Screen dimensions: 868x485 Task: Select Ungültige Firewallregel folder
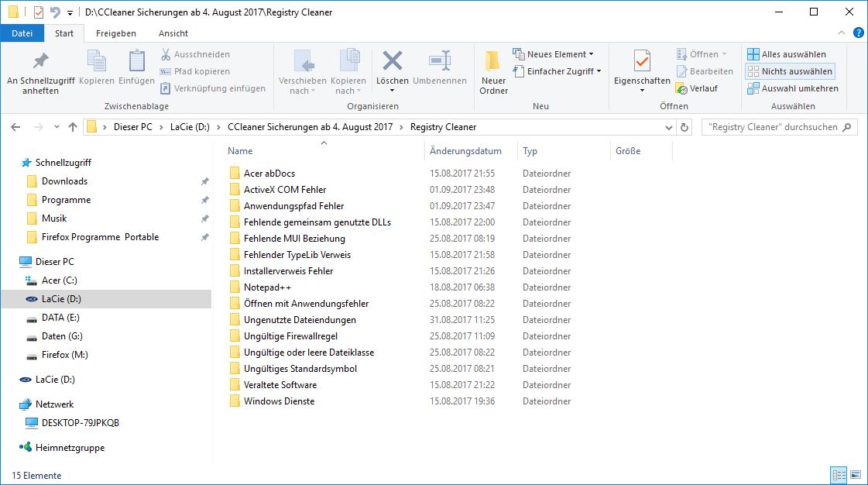pyautogui.click(x=290, y=336)
